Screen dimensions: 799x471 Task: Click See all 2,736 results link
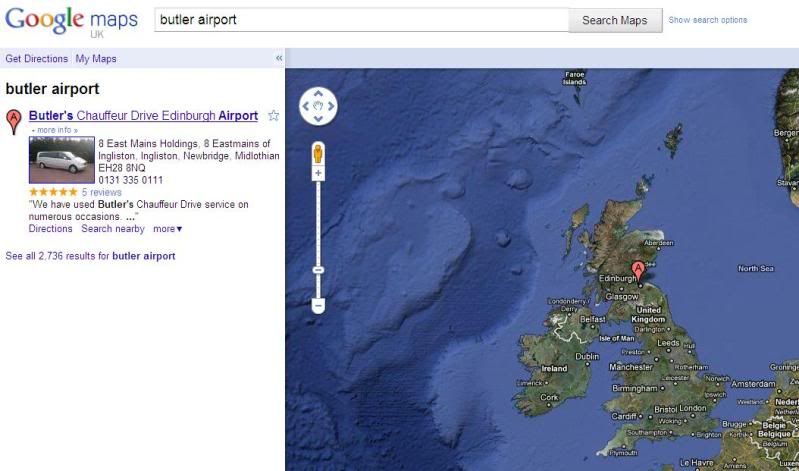pos(90,256)
